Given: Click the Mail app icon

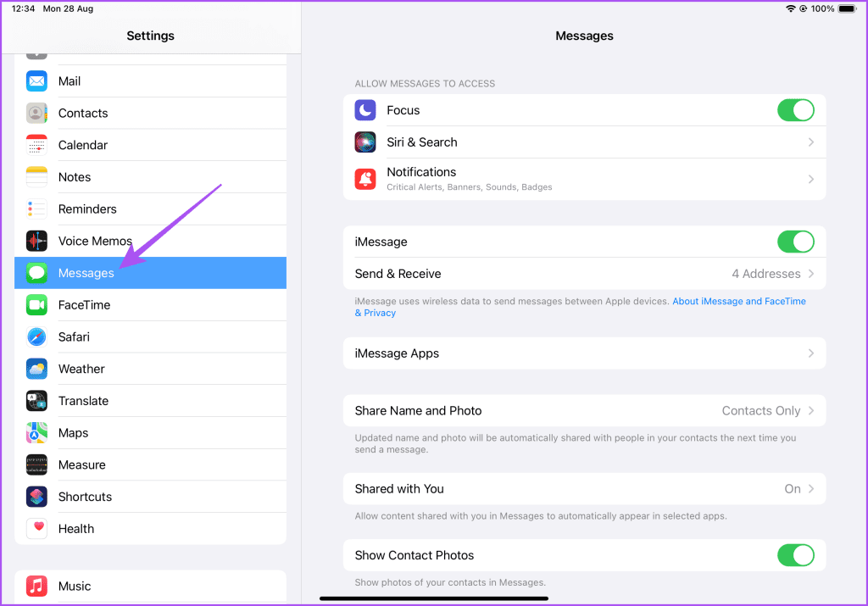Looking at the screenshot, I should 36,81.
